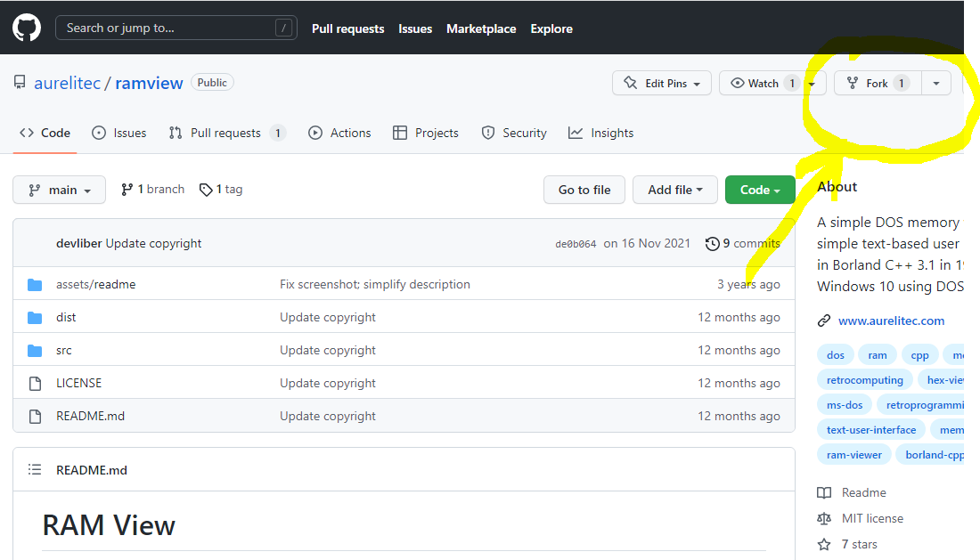
Task: Click the GitHub logo icon
Action: [27, 28]
